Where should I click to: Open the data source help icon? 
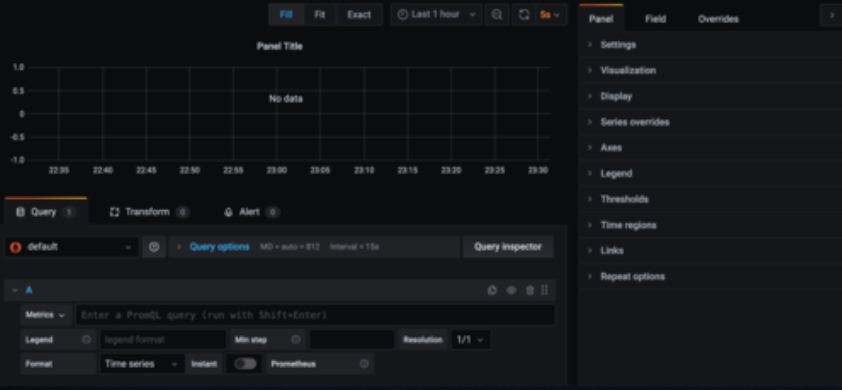click(154, 247)
